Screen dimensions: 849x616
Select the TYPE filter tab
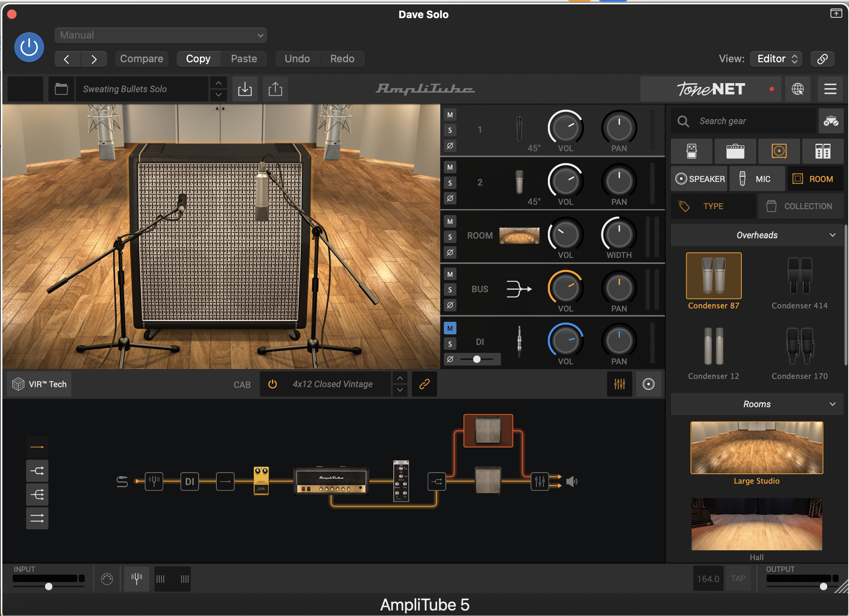click(x=713, y=206)
